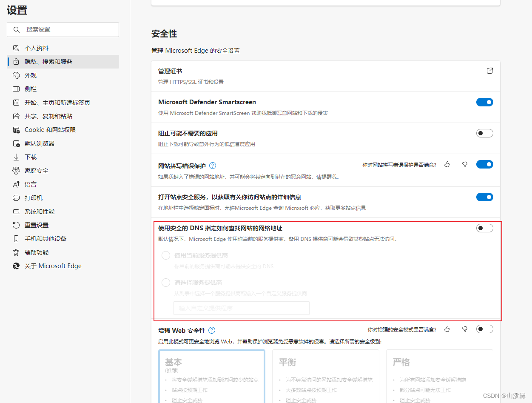Click the default browser icon beside 默认浏览器
Image resolution: width=532 pixels, height=403 pixels.
[16, 143]
